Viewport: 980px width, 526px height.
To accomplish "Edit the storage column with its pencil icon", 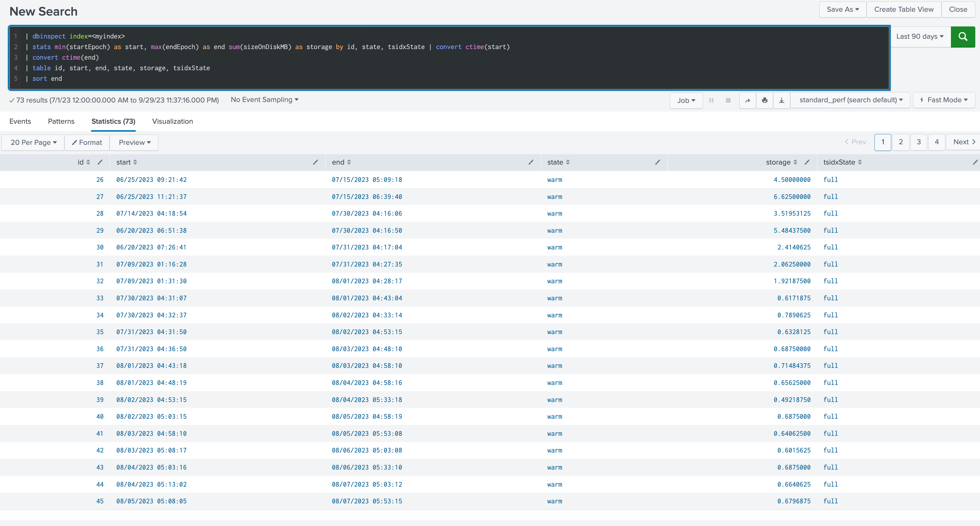I will (807, 162).
